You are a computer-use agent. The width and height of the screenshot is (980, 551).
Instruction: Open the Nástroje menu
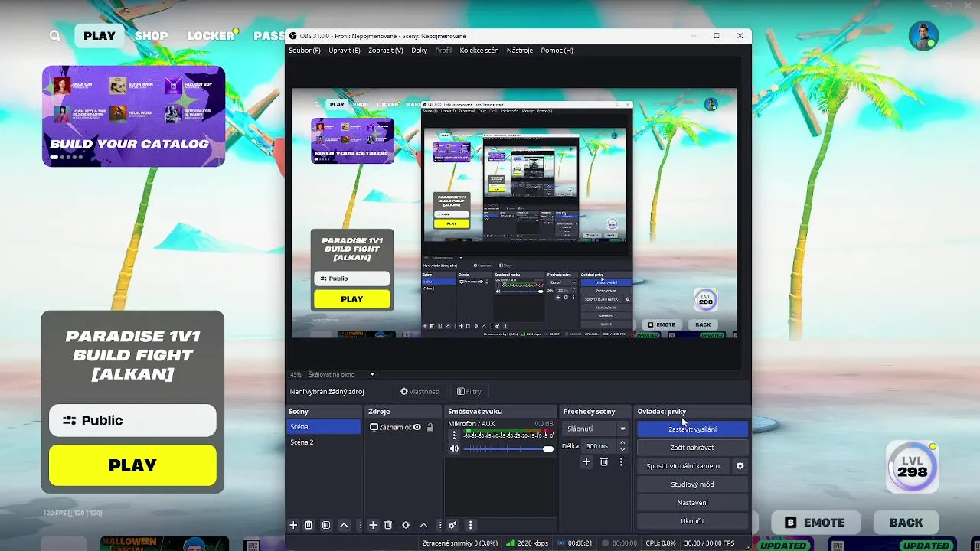(x=520, y=50)
